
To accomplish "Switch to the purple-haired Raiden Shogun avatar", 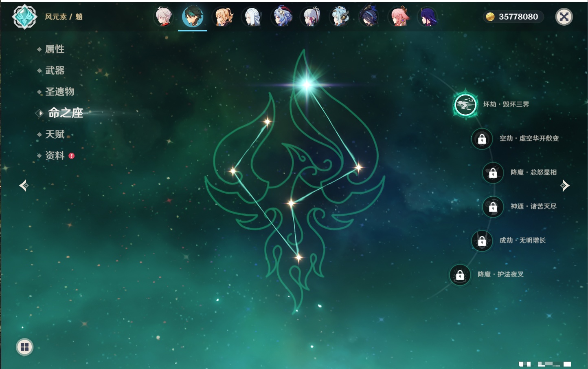I will [428, 17].
